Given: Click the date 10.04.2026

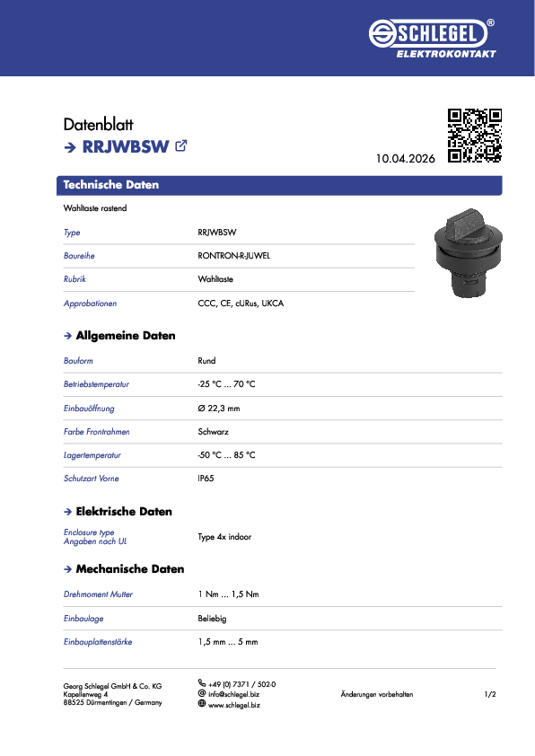Looking at the screenshot, I should [406, 159].
